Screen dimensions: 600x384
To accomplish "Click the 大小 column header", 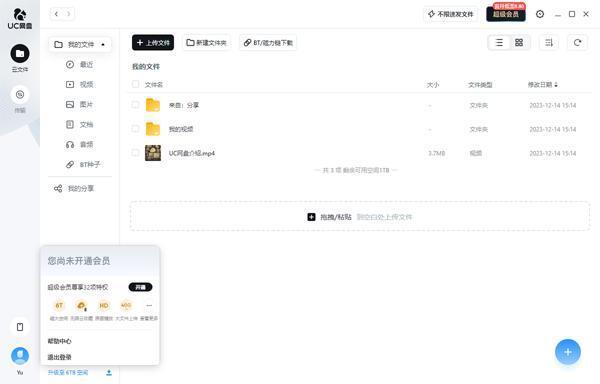I will pyautogui.click(x=433, y=85).
